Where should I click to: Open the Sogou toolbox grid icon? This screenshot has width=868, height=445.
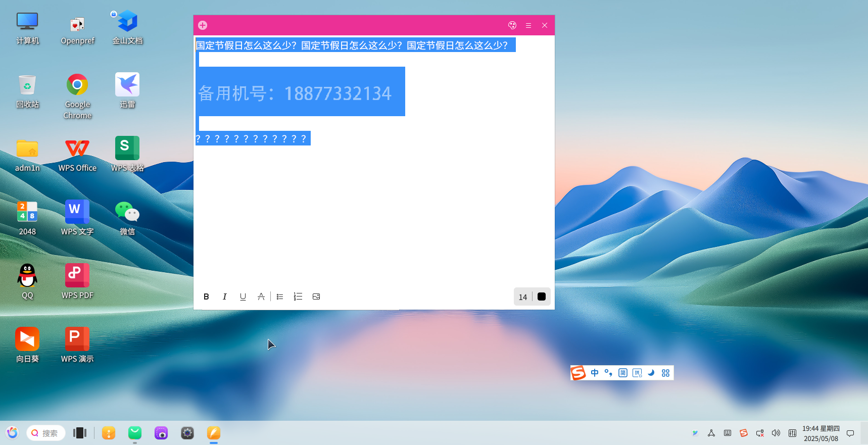click(x=665, y=373)
